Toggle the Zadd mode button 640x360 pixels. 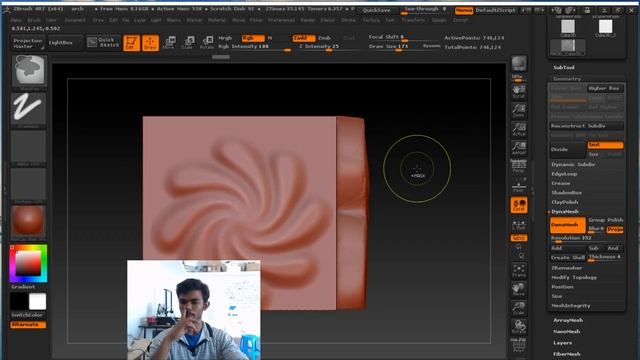point(304,38)
